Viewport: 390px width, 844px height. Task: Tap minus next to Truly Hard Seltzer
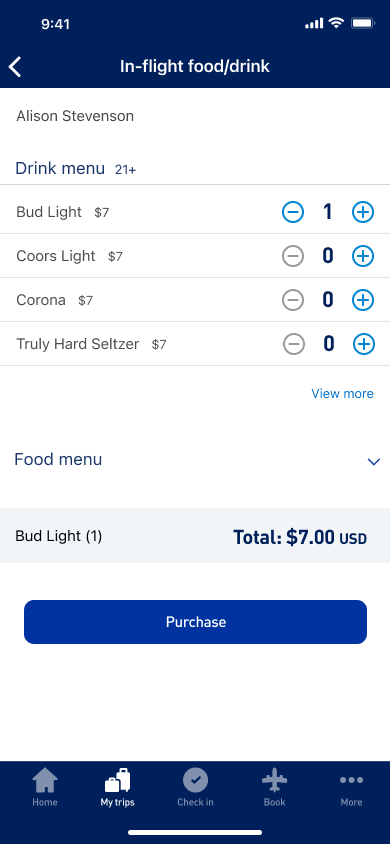pyautogui.click(x=294, y=344)
